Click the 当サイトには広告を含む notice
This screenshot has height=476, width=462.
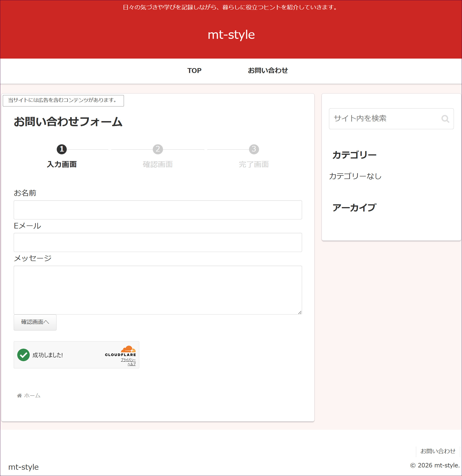(63, 101)
